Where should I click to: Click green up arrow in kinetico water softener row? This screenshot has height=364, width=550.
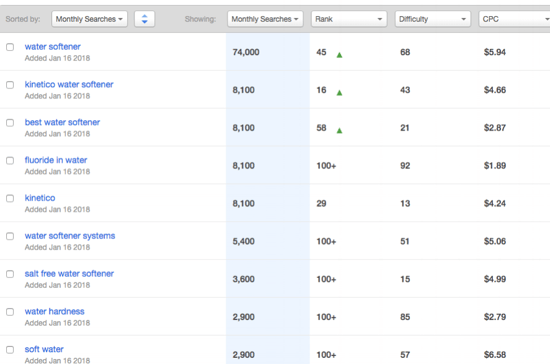pos(339,93)
